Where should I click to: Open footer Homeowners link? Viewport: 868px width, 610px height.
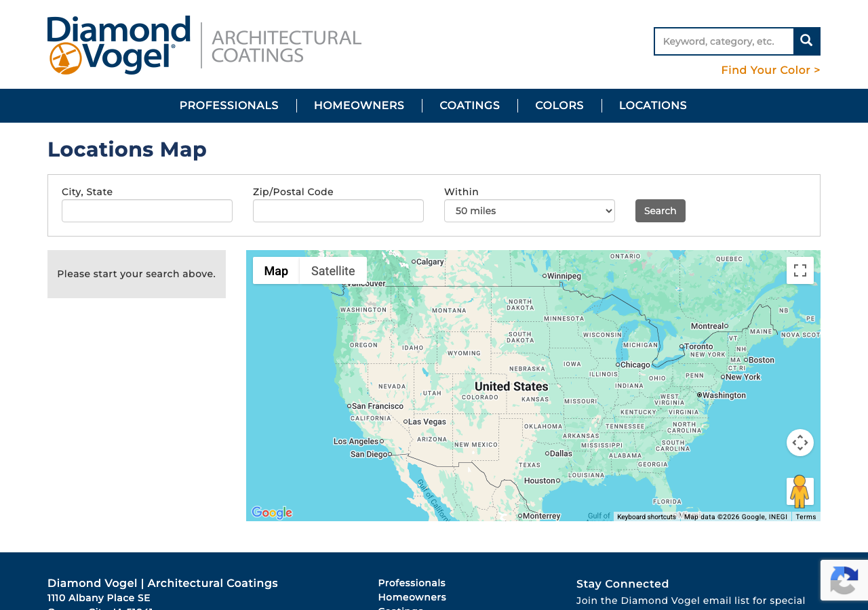[x=412, y=597]
